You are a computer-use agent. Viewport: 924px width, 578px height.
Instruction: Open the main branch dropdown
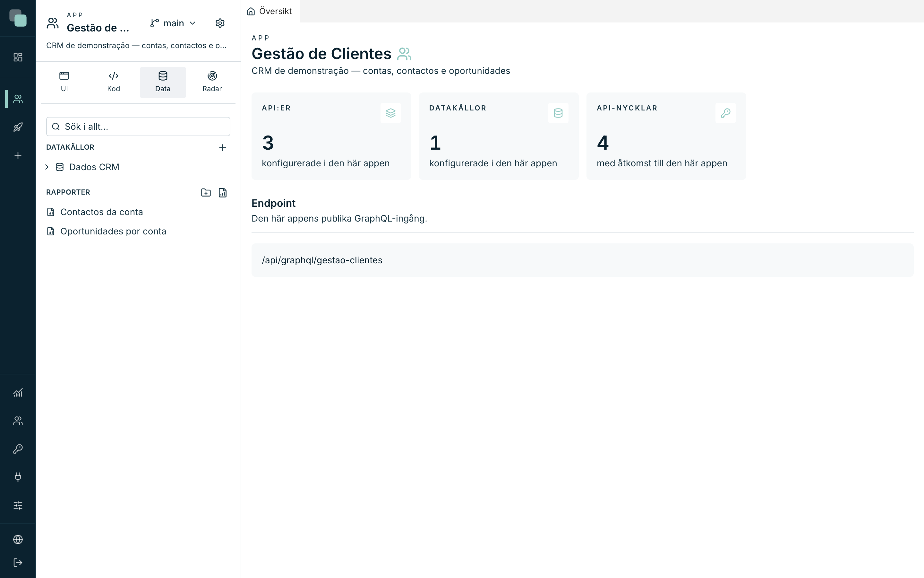pyautogui.click(x=173, y=23)
